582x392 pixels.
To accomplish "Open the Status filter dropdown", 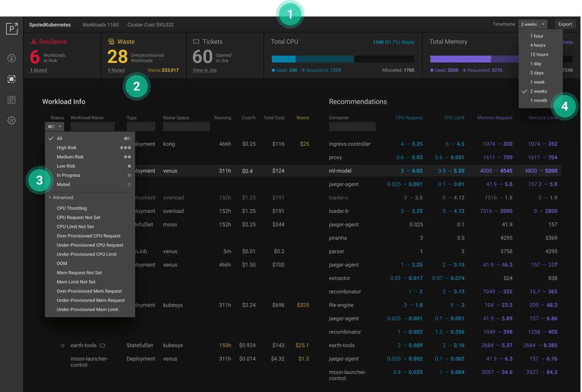I will pyautogui.click(x=55, y=127).
